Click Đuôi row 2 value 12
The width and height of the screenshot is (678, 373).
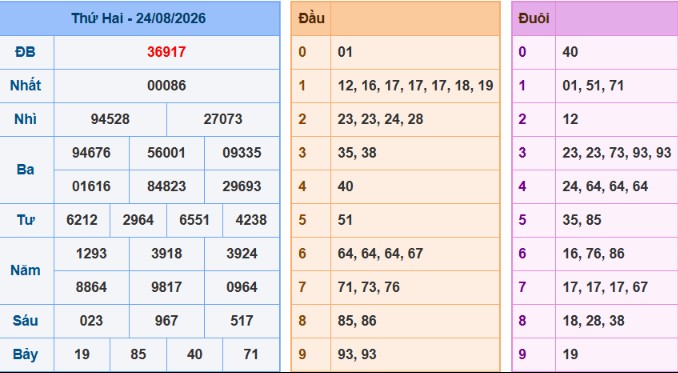[x=570, y=119]
